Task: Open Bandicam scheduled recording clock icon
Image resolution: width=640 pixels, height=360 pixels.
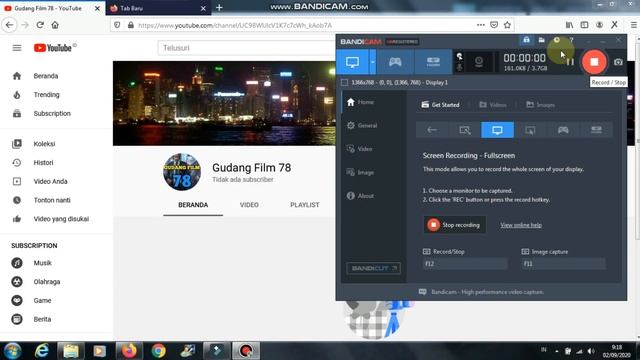Action: [556, 40]
